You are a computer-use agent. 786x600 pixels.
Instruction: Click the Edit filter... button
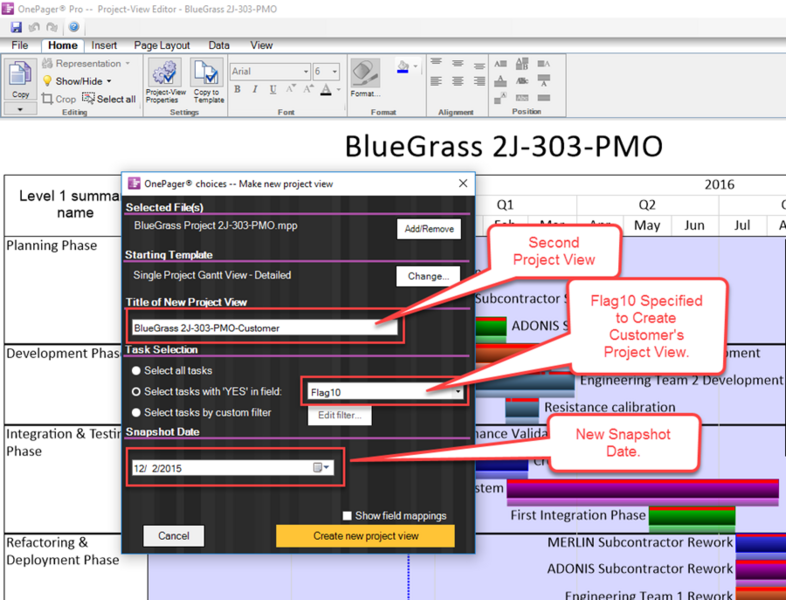[x=340, y=415]
